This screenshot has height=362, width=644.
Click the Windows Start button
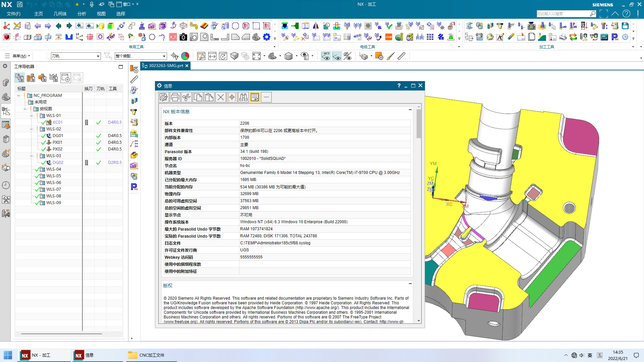click(8, 355)
